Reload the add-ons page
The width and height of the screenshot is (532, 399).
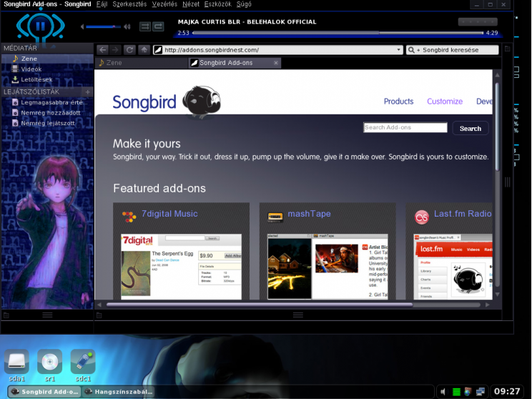click(x=129, y=50)
